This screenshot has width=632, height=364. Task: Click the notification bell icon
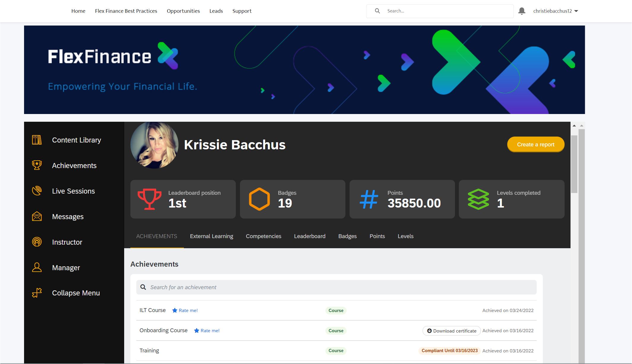click(x=522, y=11)
